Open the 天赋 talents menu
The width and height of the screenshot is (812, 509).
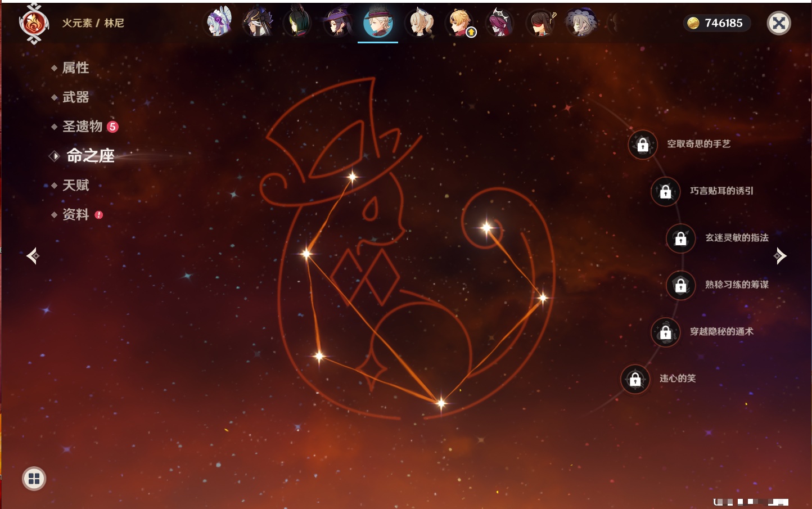(x=75, y=185)
